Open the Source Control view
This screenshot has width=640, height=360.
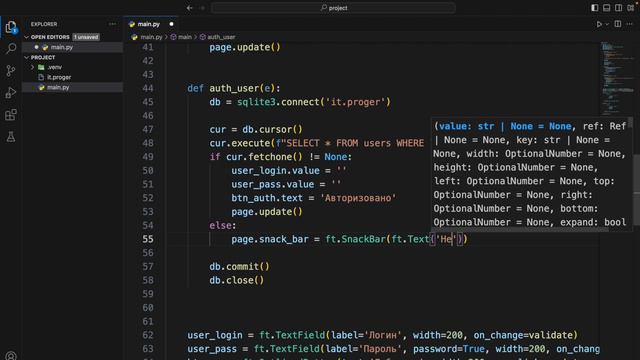point(11,71)
